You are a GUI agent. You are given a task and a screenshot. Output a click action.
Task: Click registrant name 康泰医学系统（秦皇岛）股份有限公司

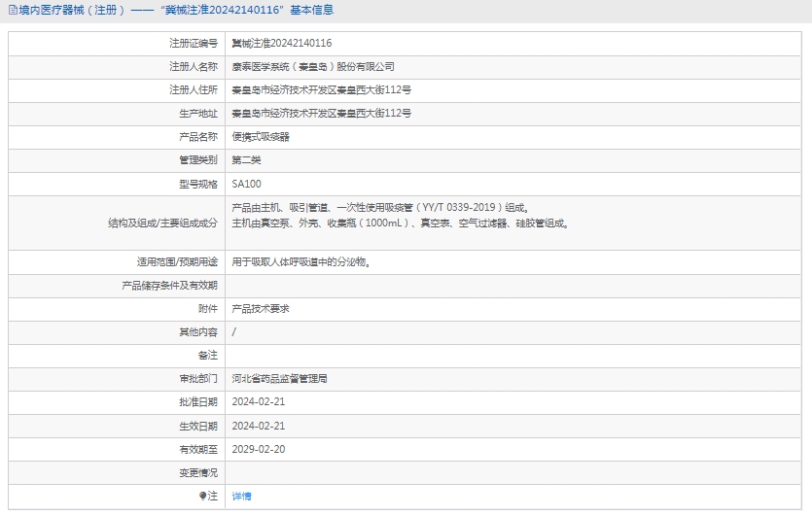(313, 67)
